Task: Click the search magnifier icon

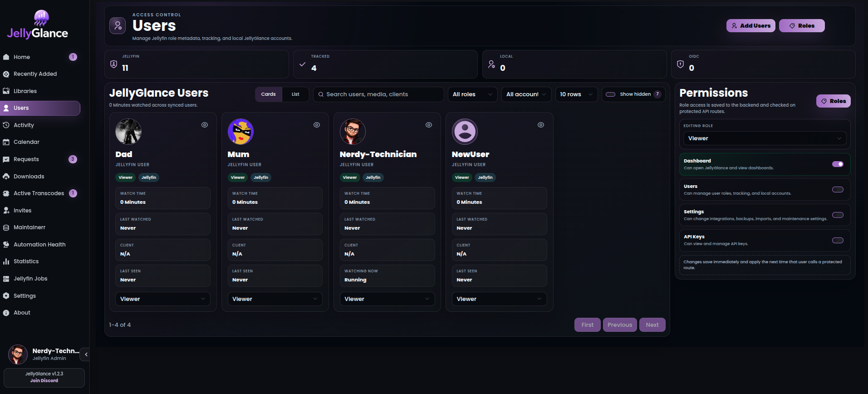Action: pos(321,94)
